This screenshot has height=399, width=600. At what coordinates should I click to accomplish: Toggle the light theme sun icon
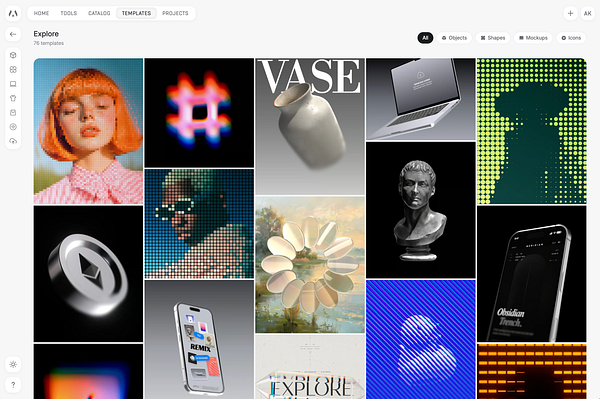(13, 364)
